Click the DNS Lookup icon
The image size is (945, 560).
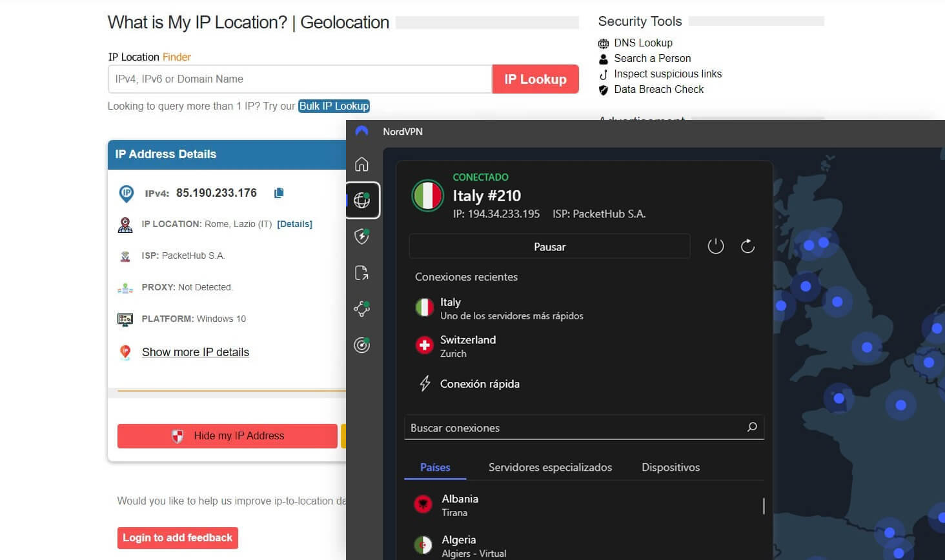click(604, 43)
